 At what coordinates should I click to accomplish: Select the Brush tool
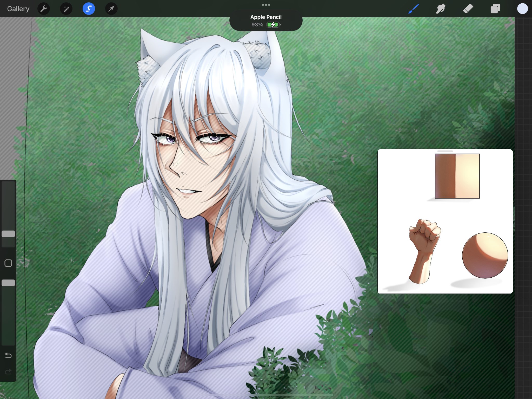coord(414,9)
